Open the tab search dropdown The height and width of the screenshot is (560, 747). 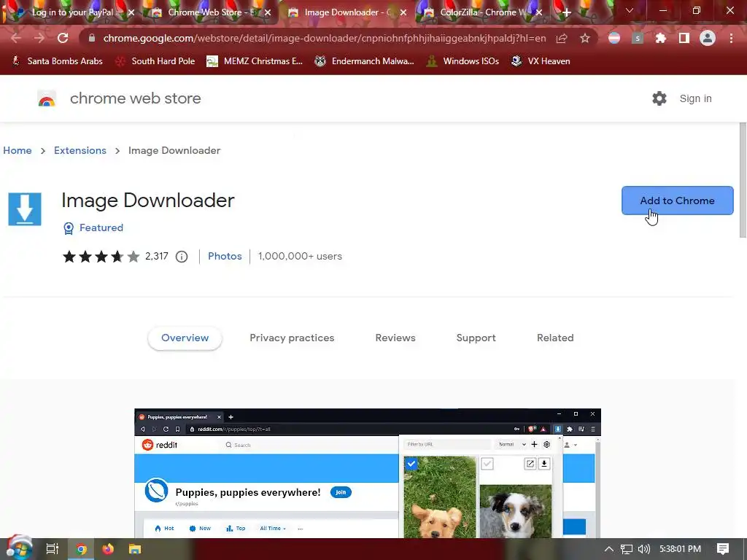point(630,10)
